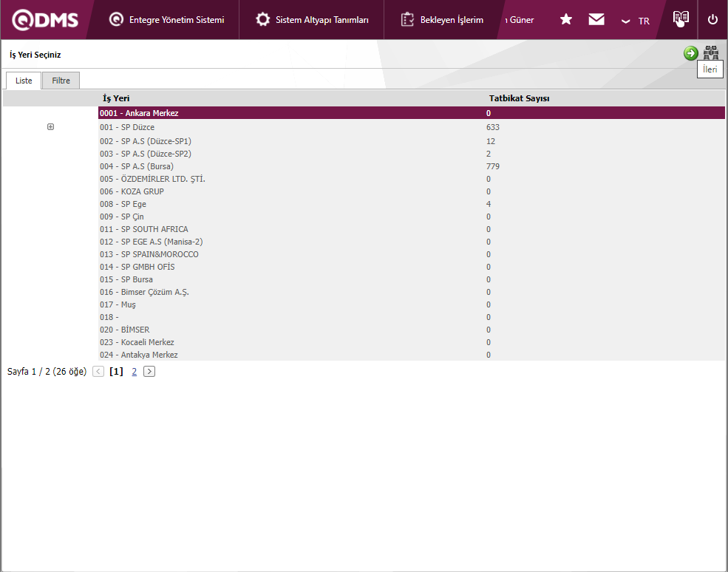Select row 023 - Kocaeli Merkez

412,341
